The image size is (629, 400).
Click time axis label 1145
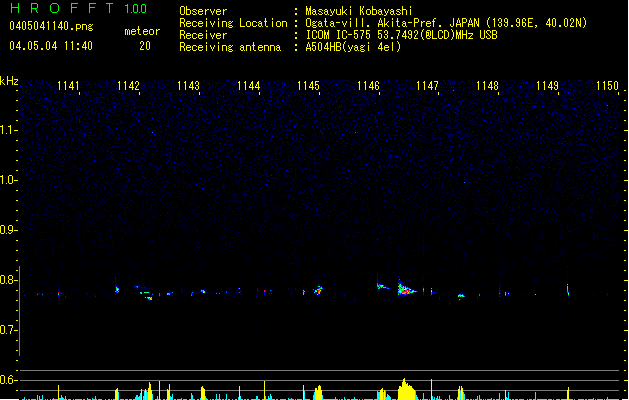click(308, 86)
